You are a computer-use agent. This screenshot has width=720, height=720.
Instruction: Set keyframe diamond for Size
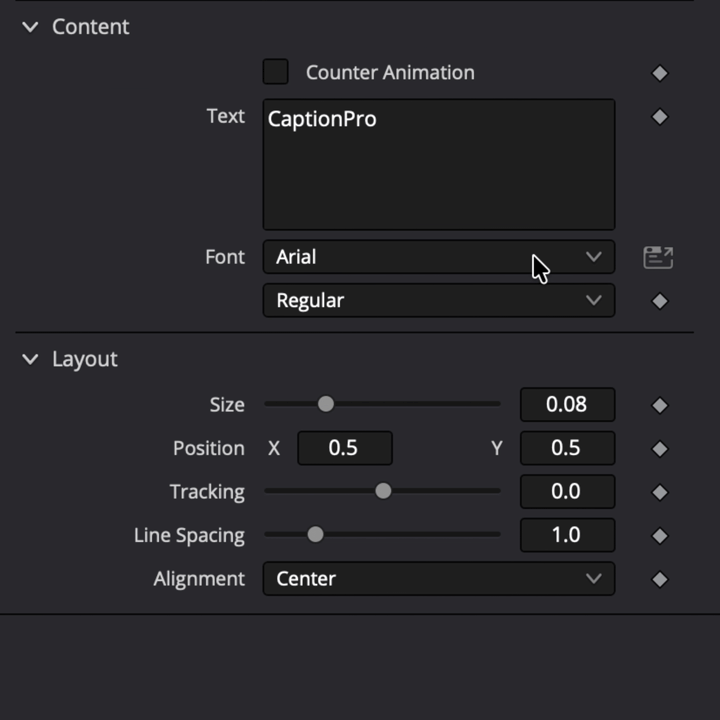[660, 405]
